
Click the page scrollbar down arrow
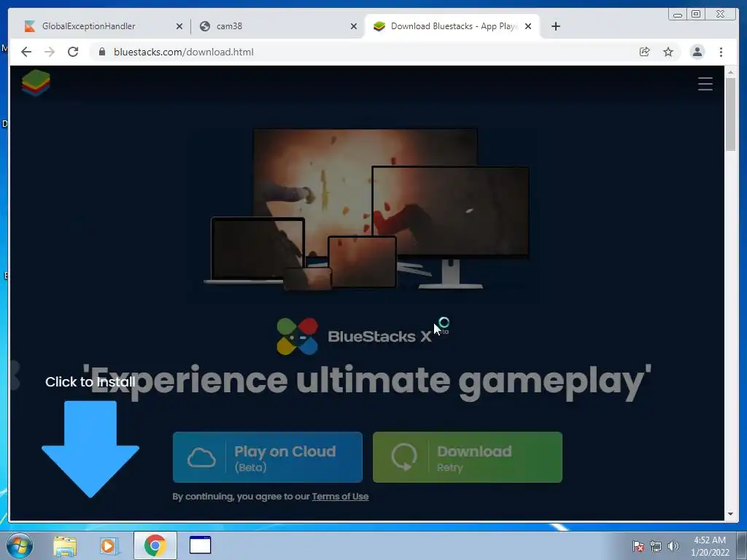(x=730, y=514)
